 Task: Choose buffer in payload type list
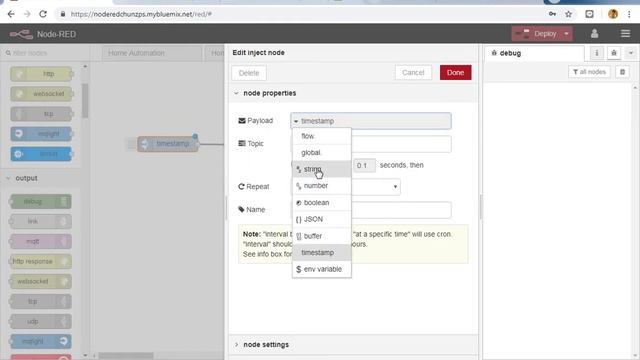[322, 236]
